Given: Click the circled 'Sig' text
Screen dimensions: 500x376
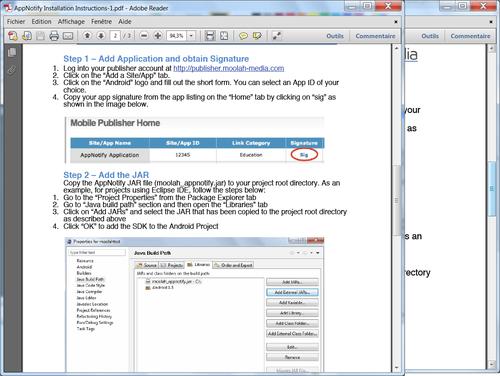Looking at the screenshot, I should click(304, 155).
